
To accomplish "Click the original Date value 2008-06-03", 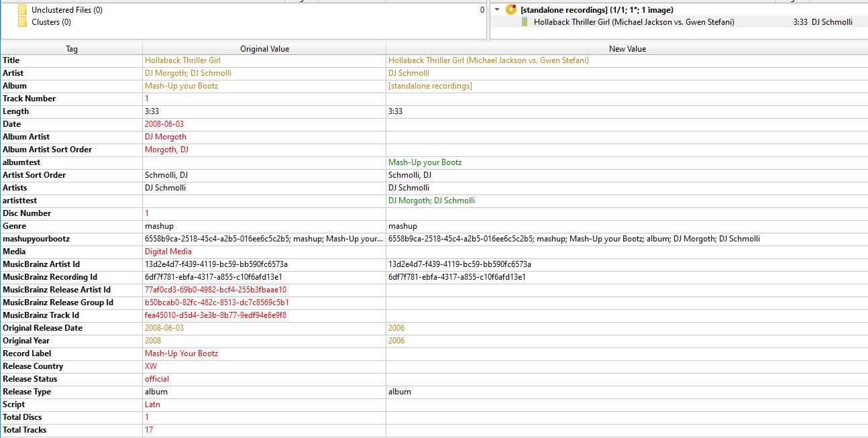I will [164, 124].
